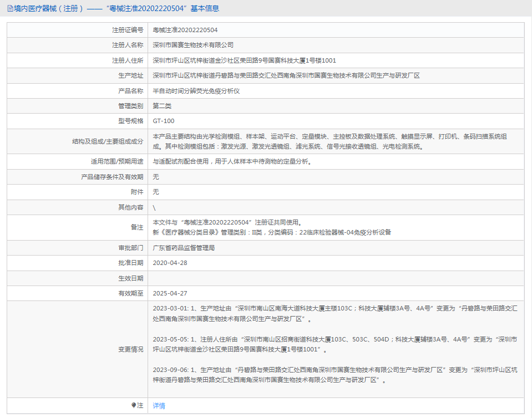This screenshot has height=418, width=532.
Task: Select product name 半自动时间分辨荧光免疫分析仪
Action: point(196,91)
